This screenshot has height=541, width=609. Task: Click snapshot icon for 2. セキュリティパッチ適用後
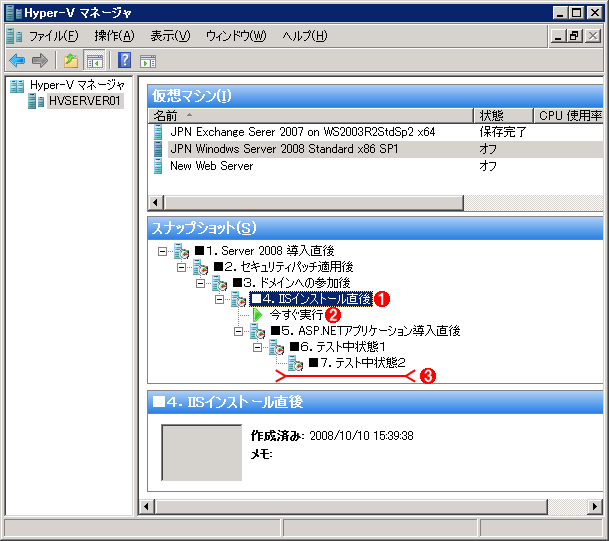click(x=200, y=267)
